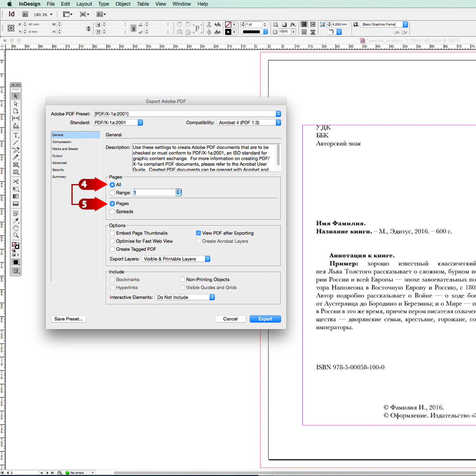Select the Page tool
476x476 pixels.
(x=16, y=111)
